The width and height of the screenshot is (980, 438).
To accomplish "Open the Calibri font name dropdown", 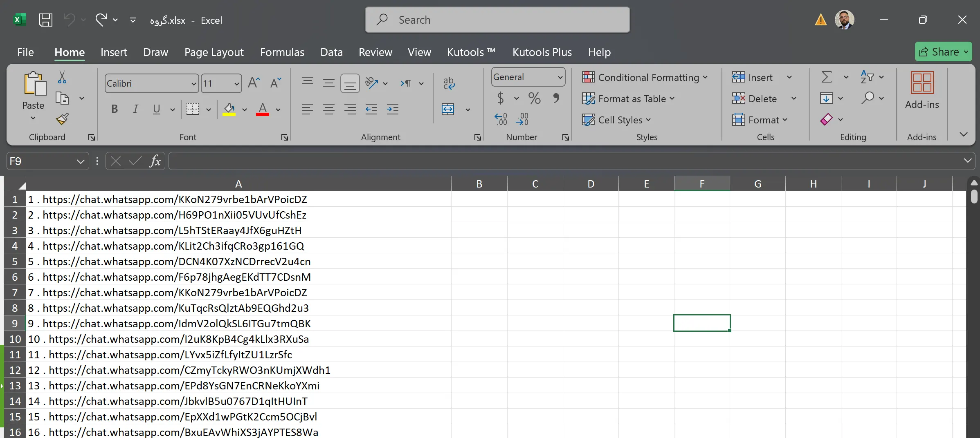I will 194,83.
